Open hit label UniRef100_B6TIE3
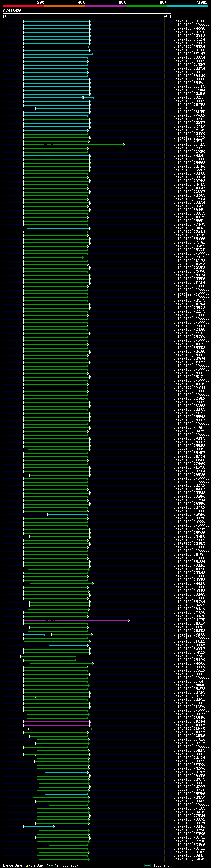 tap(189, 145)
